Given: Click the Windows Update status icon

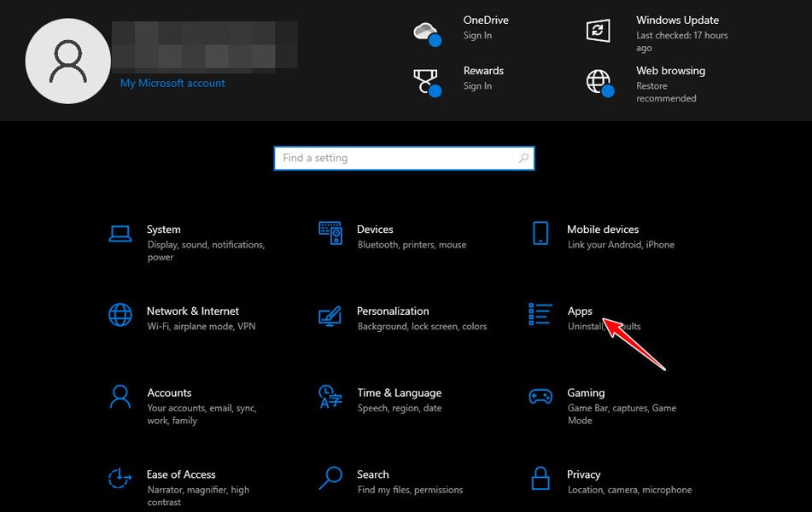Looking at the screenshot, I should [x=599, y=32].
